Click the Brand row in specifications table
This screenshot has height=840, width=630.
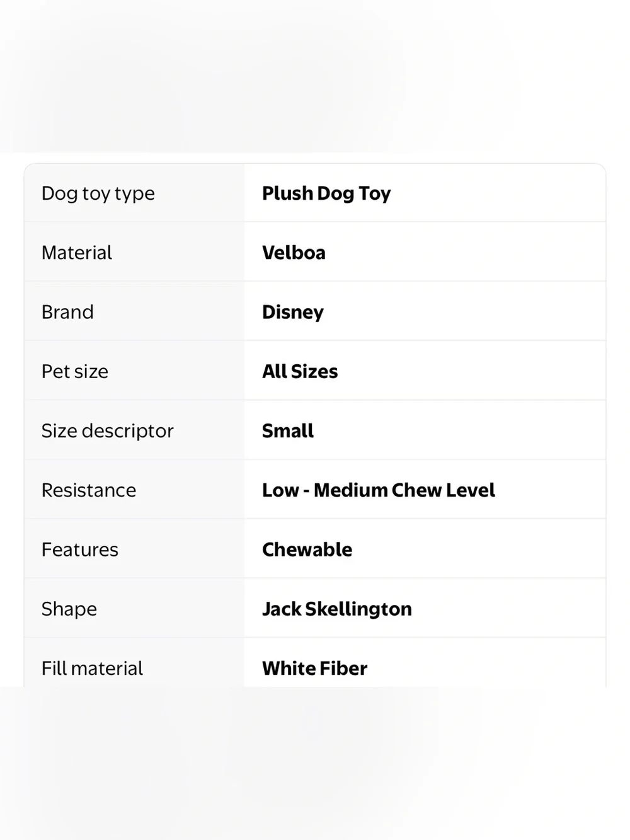pyautogui.click(x=315, y=312)
